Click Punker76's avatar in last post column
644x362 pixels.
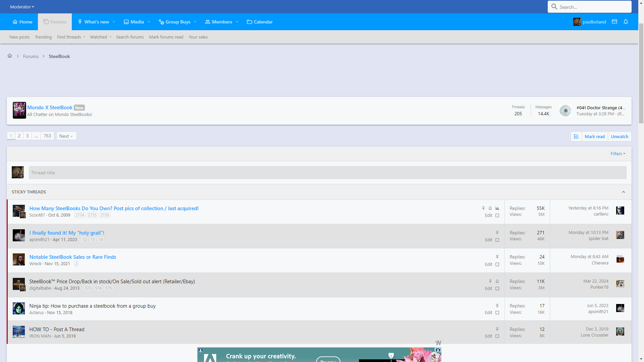[x=620, y=284]
